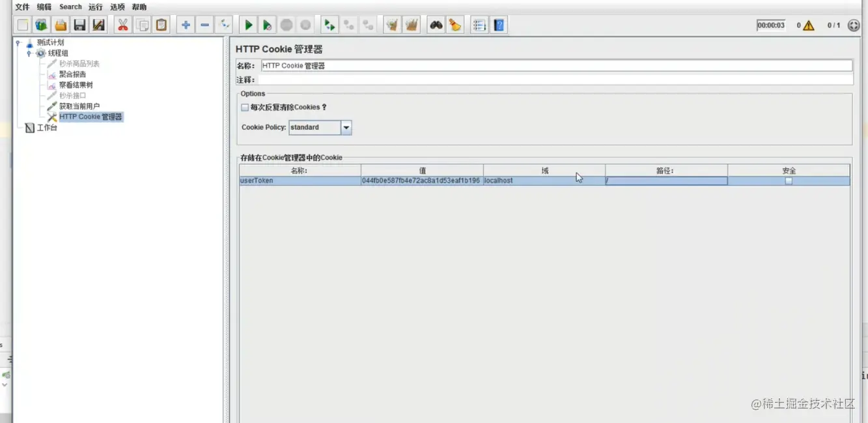
Task: Click the 注释 comment field
Action: [556, 80]
